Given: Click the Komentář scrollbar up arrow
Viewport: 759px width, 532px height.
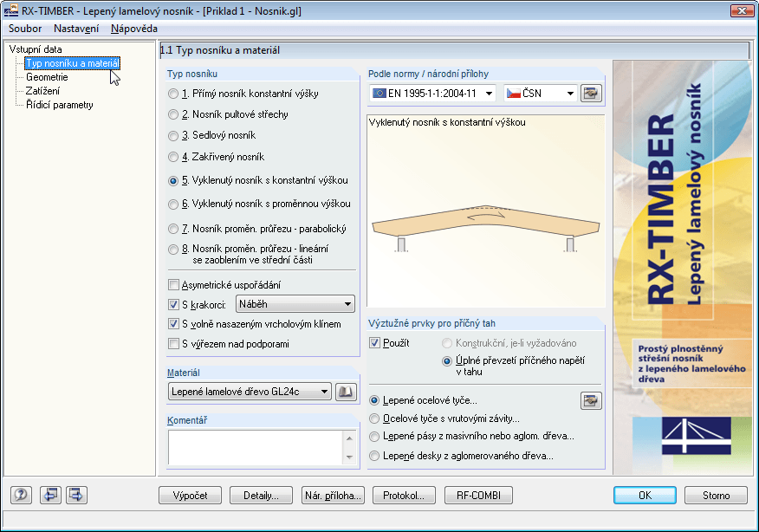Looking at the screenshot, I should tap(349, 438).
